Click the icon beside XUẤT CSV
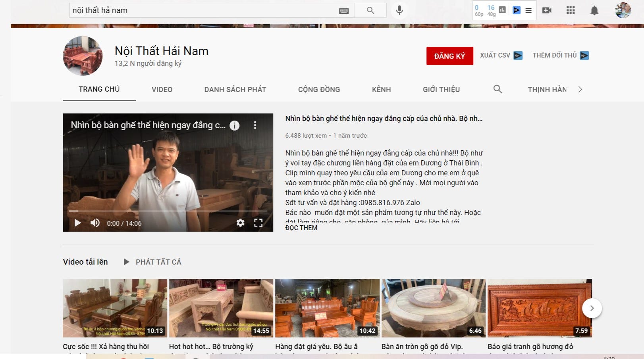The width and height of the screenshot is (644, 359). (518, 56)
